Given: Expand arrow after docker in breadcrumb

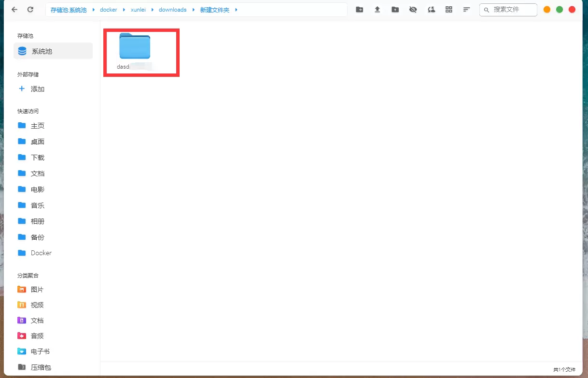Looking at the screenshot, I should coord(124,10).
